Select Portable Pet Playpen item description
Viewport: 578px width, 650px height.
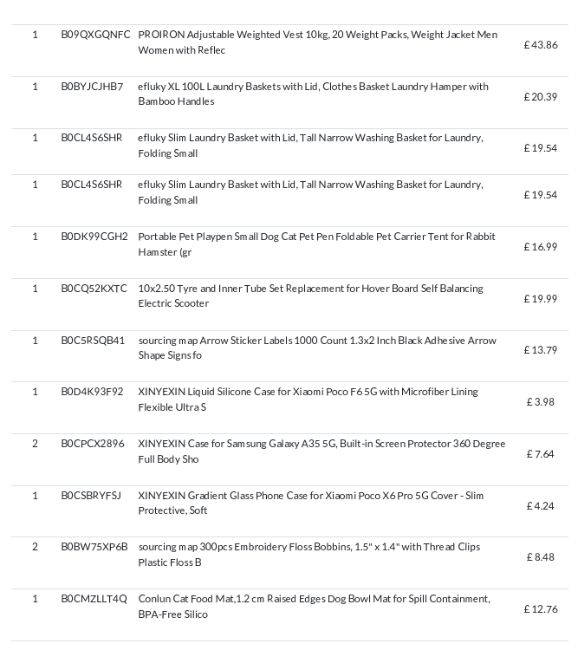(x=316, y=244)
